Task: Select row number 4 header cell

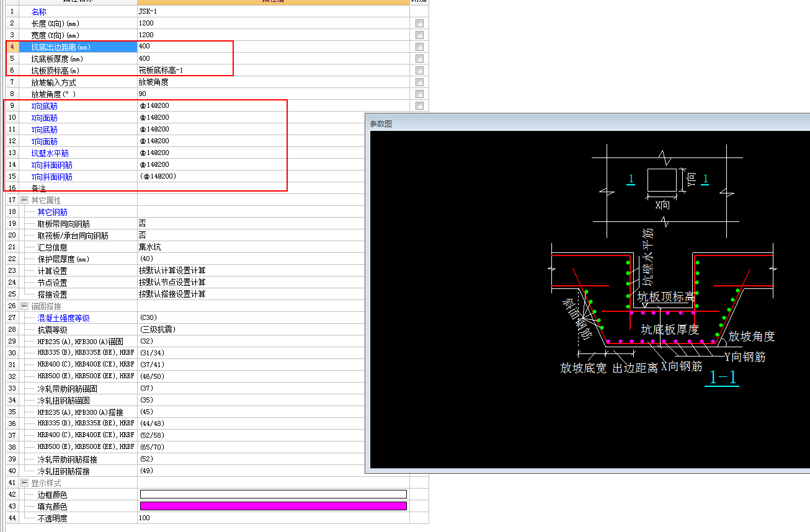Action: 12,47
